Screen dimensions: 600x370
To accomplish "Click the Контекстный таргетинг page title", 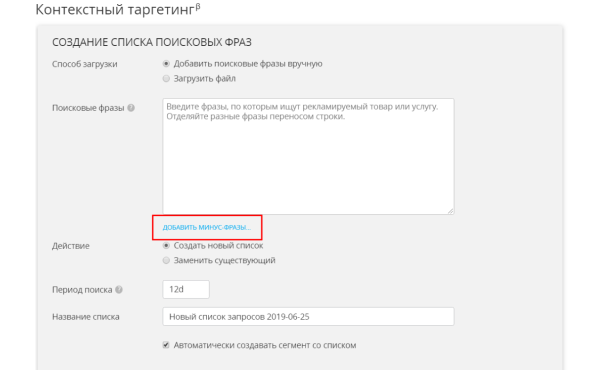I will pyautogui.click(x=115, y=10).
